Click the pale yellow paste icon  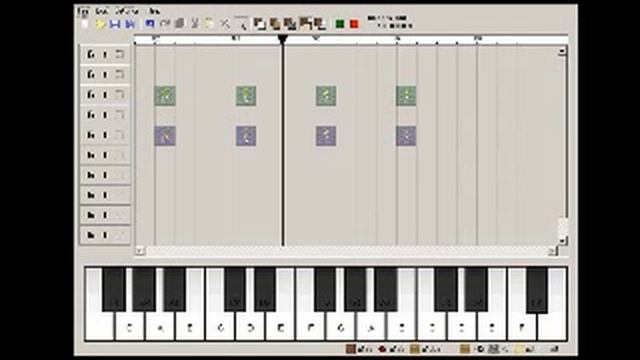209,24
